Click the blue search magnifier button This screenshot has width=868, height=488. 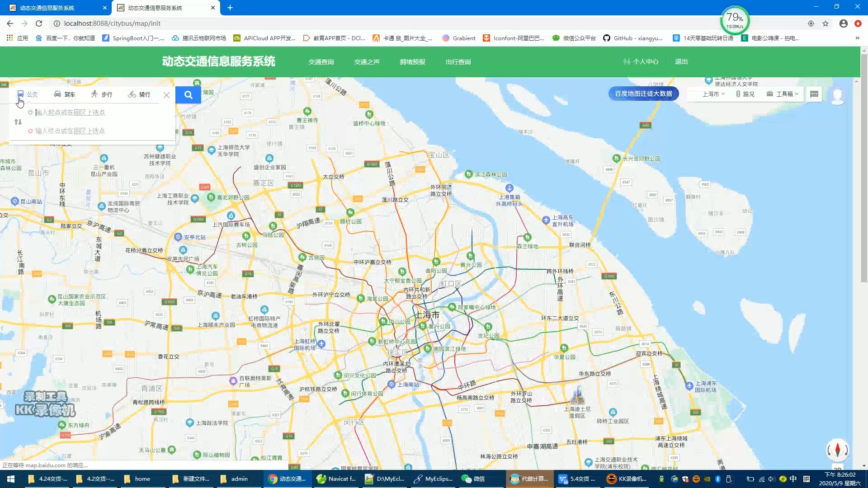(x=188, y=95)
